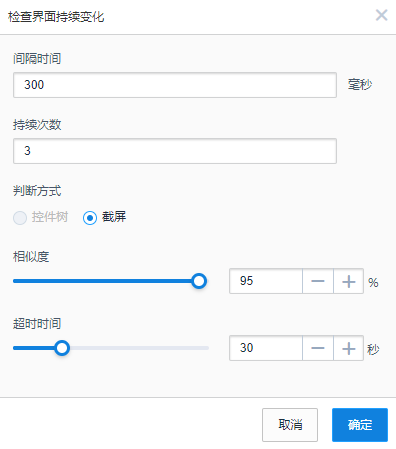This screenshot has height=449, width=396.
Task: Close the dialog with the X icon
Action: click(381, 15)
